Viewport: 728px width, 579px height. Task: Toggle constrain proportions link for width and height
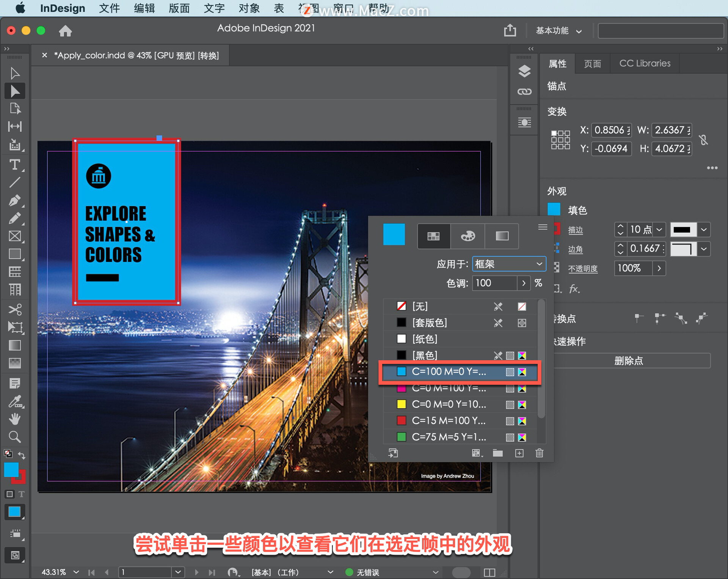704,140
